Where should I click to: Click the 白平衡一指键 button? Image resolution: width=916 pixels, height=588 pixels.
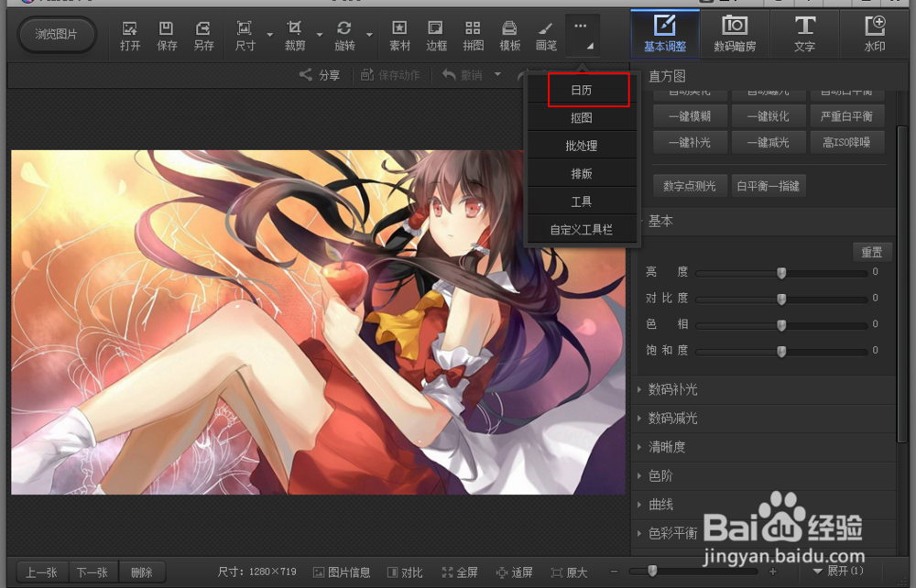(x=769, y=186)
